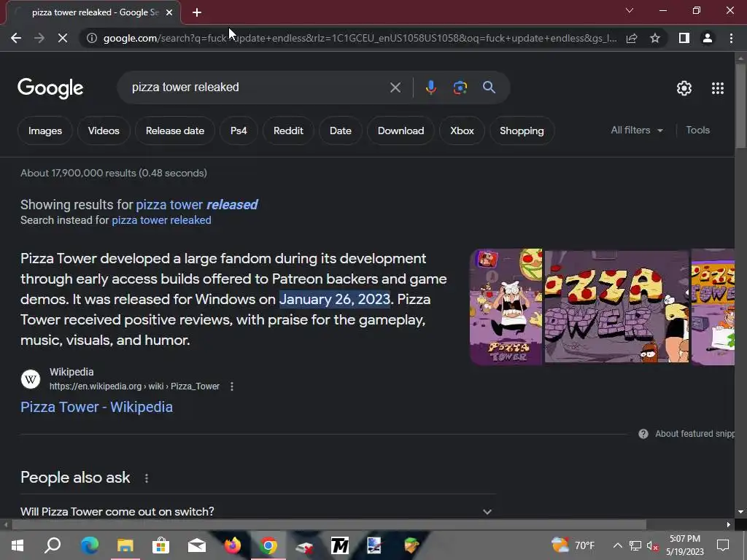Click the browser back arrow
The width and height of the screenshot is (747, 560).
[x=16, y=38]
